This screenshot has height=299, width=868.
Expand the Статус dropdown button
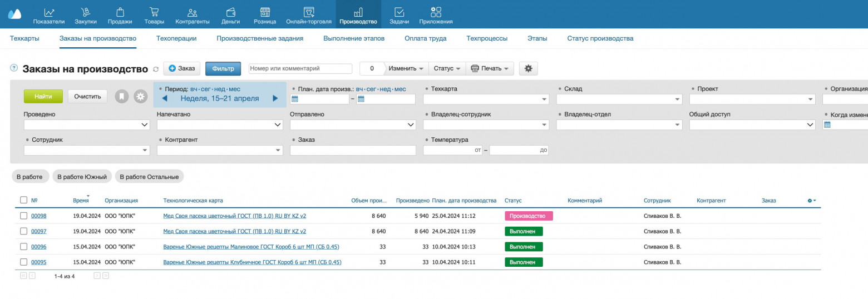coord(447,68)
